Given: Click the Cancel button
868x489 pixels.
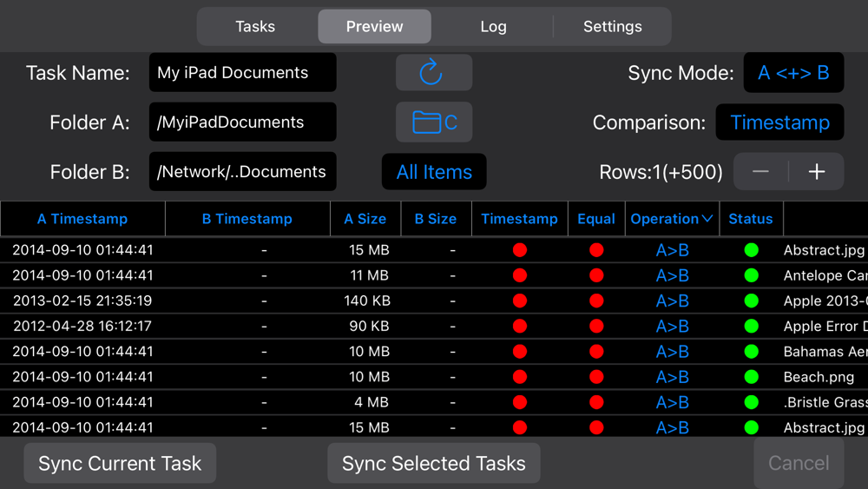Looking at the screenshot, I should pyautogui.click(x=799, y=463).
